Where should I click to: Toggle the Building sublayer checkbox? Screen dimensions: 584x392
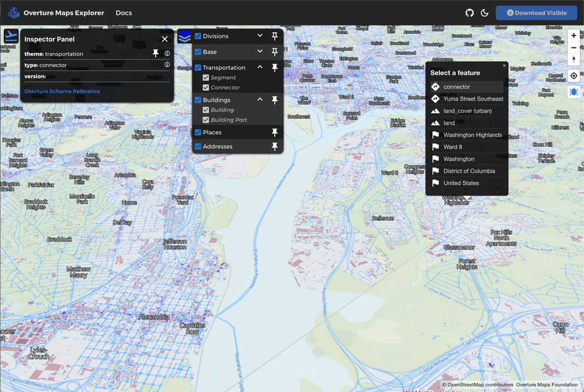206,110
